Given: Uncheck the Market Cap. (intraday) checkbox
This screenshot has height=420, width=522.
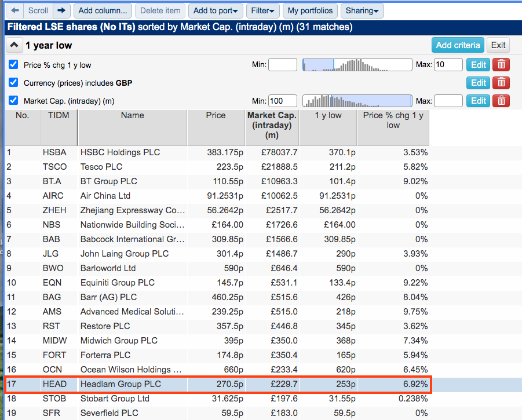Looking at the screenshot, I should (x=13, y=100).
